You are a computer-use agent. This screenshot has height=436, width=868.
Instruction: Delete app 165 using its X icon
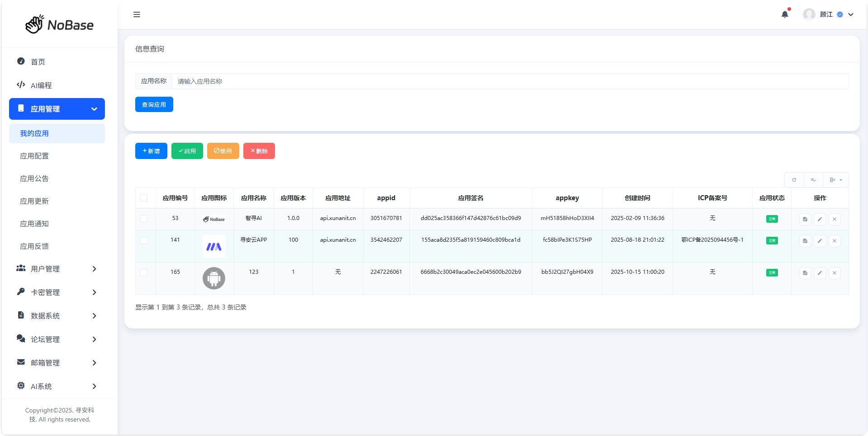835,273
